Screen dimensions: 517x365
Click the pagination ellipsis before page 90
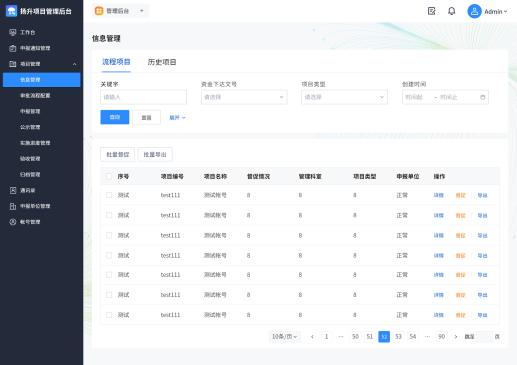427,337
